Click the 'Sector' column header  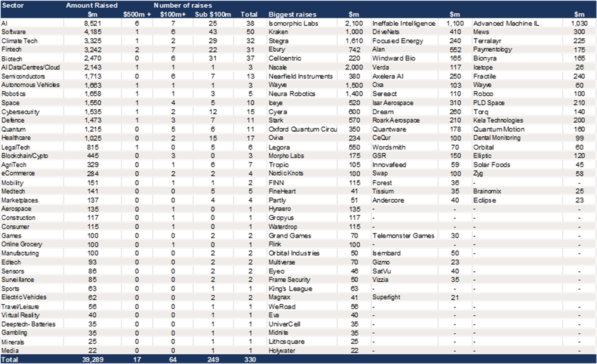coord(13,5)
